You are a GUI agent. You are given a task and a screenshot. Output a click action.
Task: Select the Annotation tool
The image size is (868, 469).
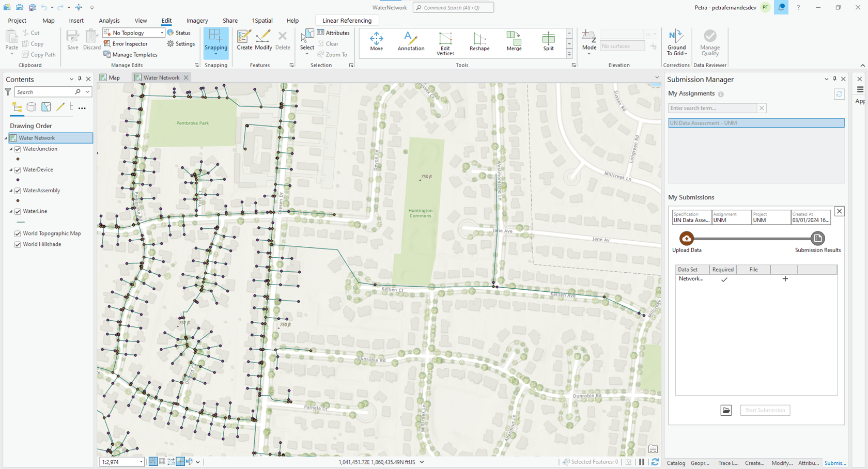pos(411,41)
